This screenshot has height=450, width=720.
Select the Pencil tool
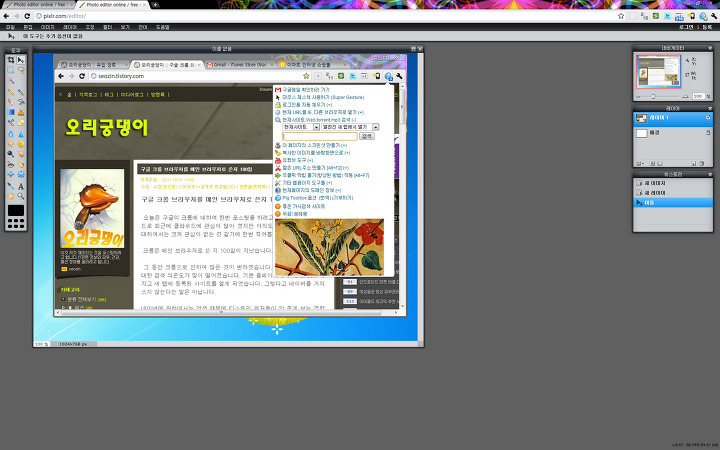tap(11, 92)
